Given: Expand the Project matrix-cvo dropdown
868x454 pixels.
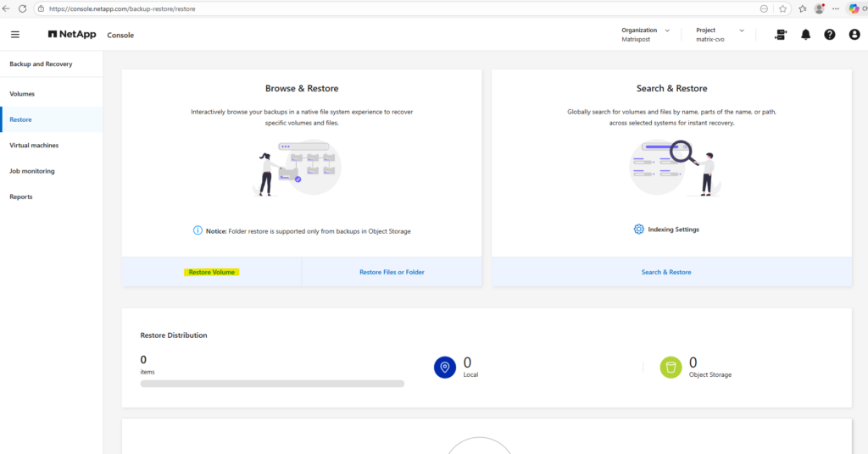Looking at the screenshot, I should (x=741, y=30).
